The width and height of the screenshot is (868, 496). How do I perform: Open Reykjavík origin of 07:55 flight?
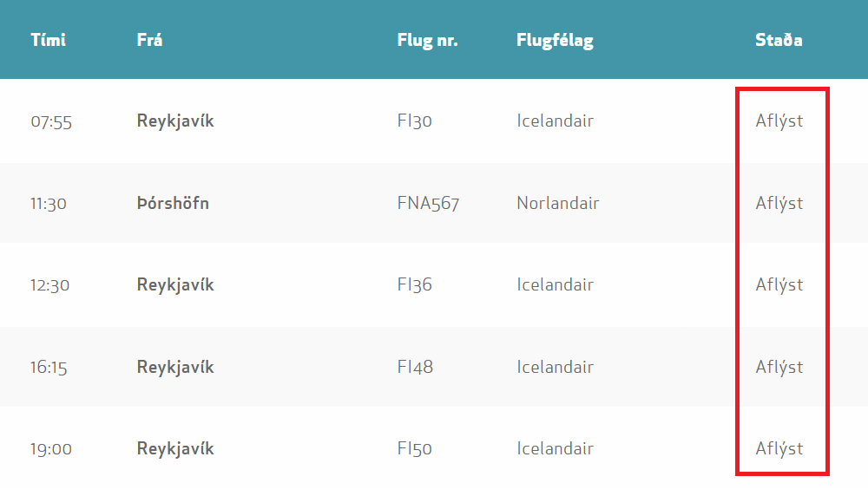(175, 121)
